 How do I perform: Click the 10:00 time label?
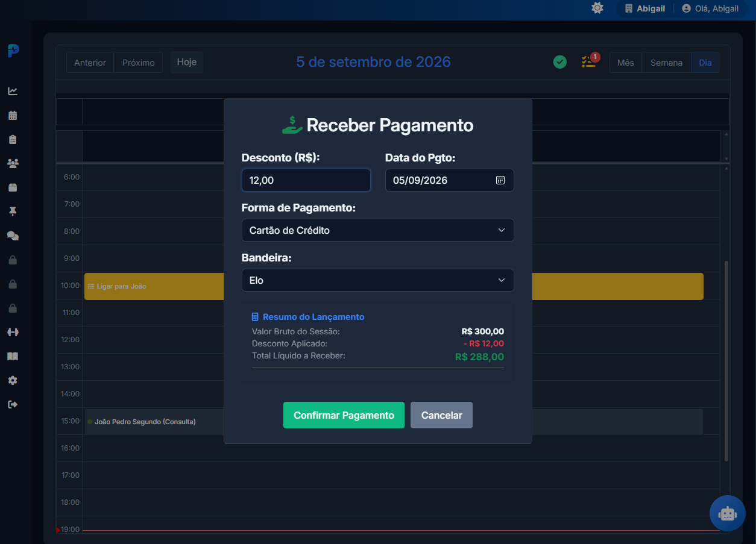click(x=70, y=285)
